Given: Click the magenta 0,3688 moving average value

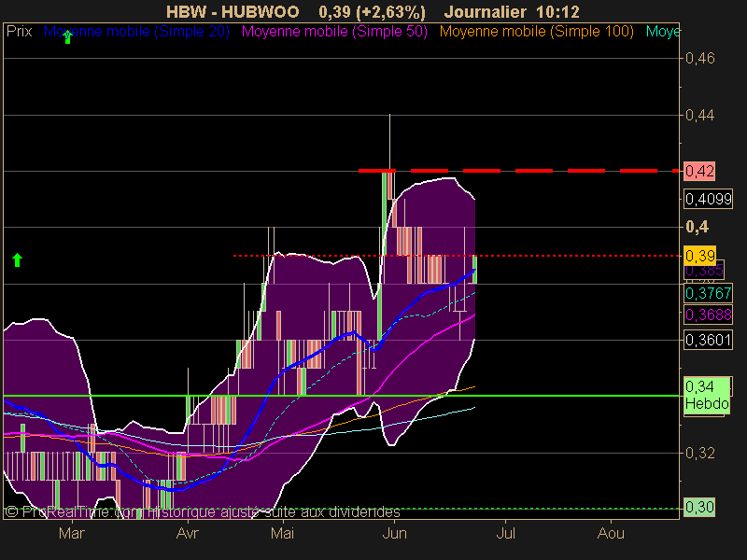Looking at the screenshot, I should [708, 315].
